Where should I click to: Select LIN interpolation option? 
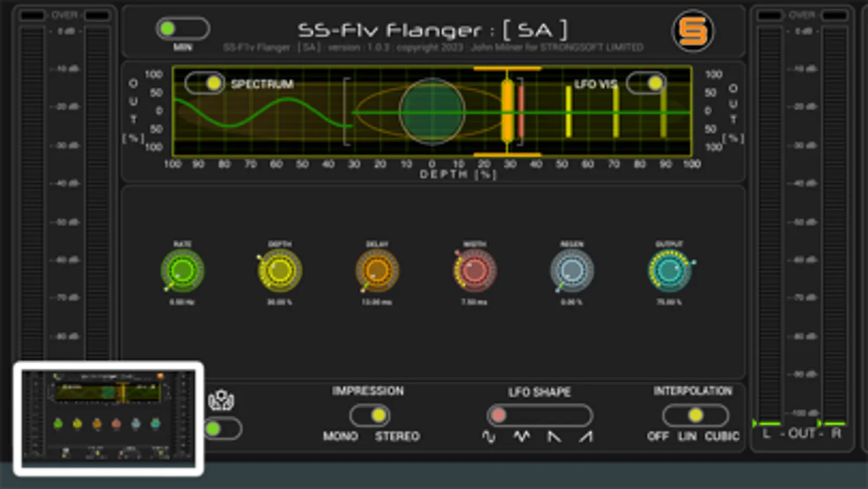tap(687, 436)
